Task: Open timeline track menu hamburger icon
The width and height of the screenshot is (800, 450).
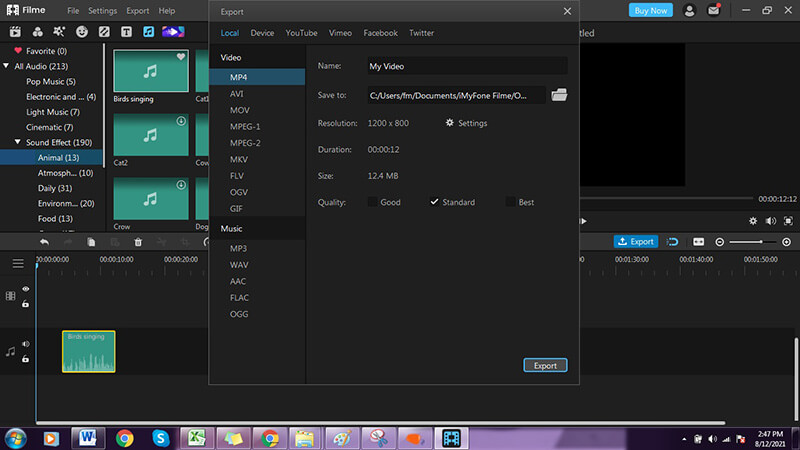Action: [18, 264]
